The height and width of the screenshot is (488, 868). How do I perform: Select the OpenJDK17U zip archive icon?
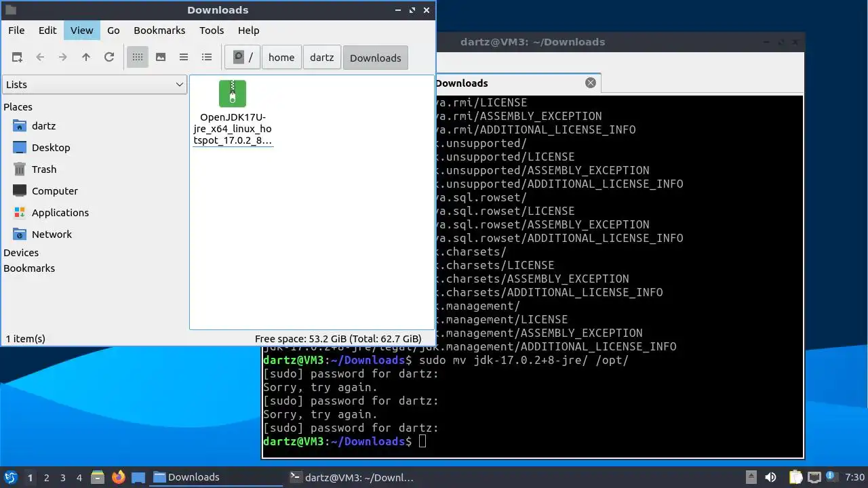point(233,94)
